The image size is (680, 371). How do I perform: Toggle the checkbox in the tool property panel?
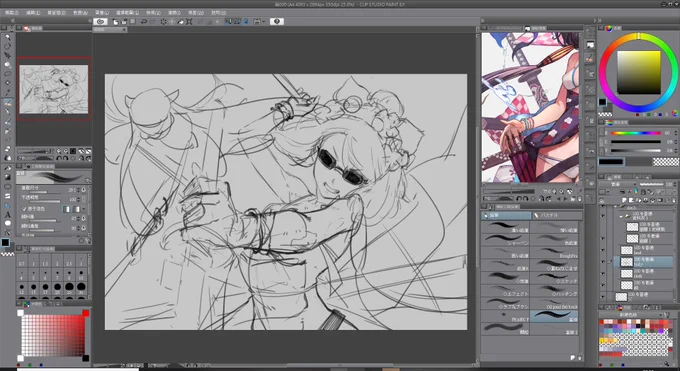(x=24, y=209)
